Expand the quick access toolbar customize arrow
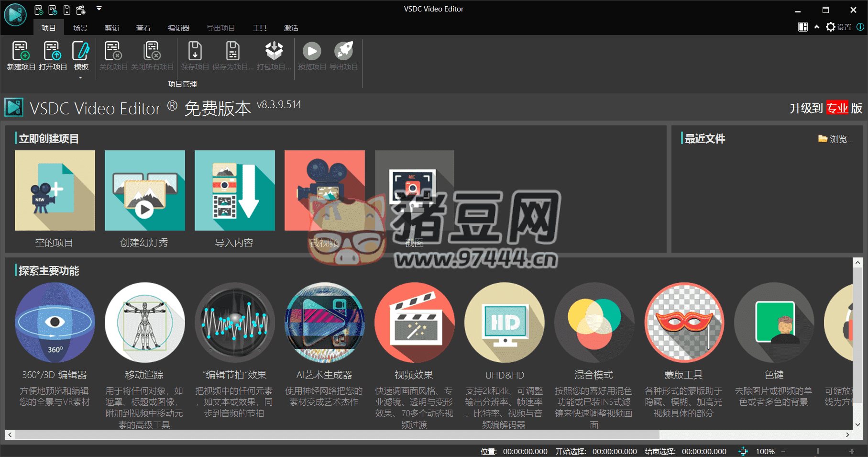Image resolution: width=868 pixels, height=457 pixels. pyautogui.click(x=99, y=8)
